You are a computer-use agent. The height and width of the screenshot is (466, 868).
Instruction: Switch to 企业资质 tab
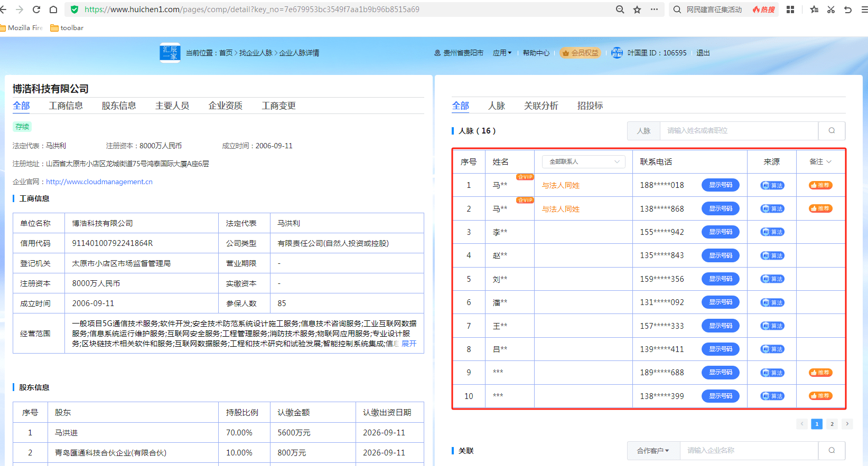pyautogui.click(x=226, y=106)
